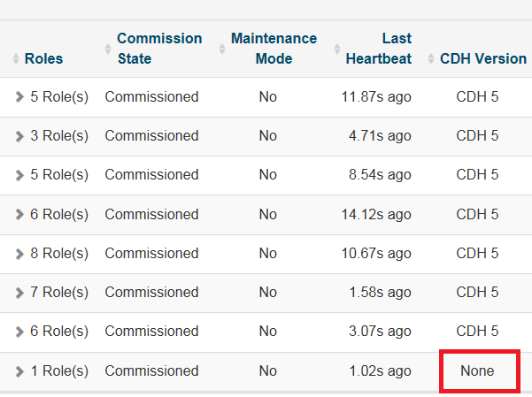Click the 14.12s ago heartbeat cell
Screen dimensions: 532x397
pos(376,215)
